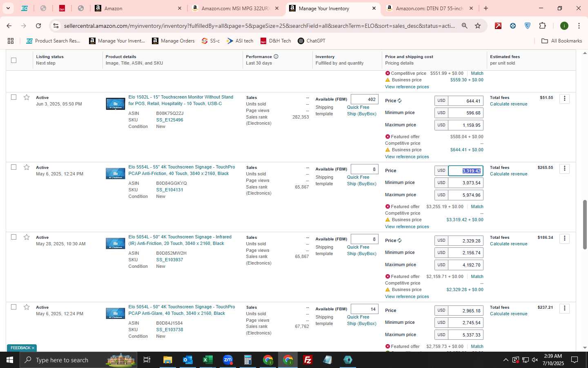This screenshot has width=588, height=368.
Task: Close the Manage Your Inventory tab
Action: (x=374, y=8)
